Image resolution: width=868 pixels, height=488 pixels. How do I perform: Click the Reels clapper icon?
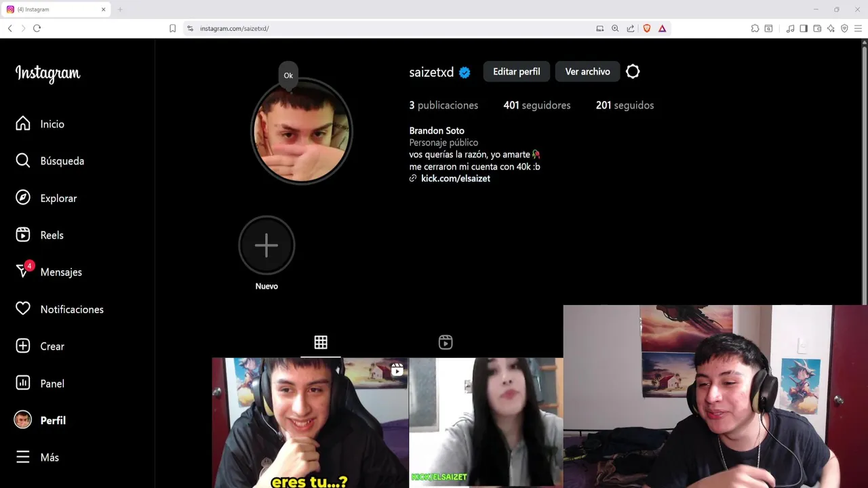coord(23,235)
